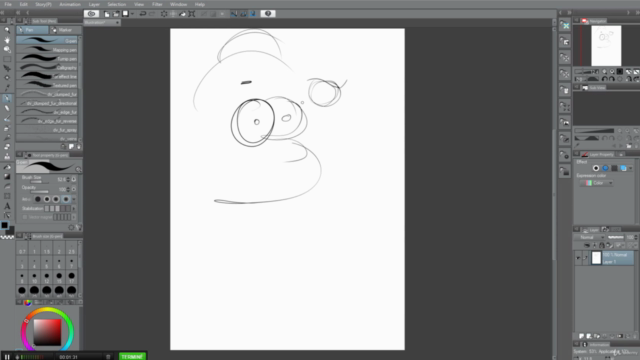Choose the dv_edge_fur brush
640x360 pixels.
(47, 112)
